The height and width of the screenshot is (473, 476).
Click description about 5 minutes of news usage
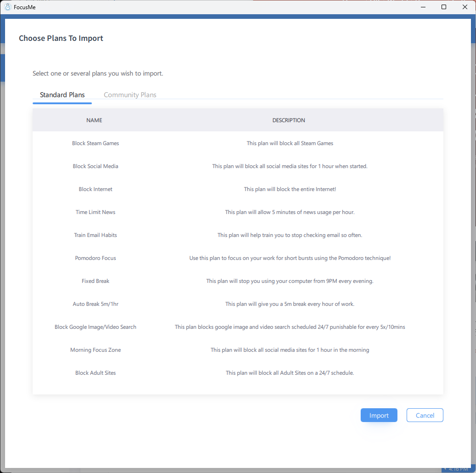click(x=289, y=212)
